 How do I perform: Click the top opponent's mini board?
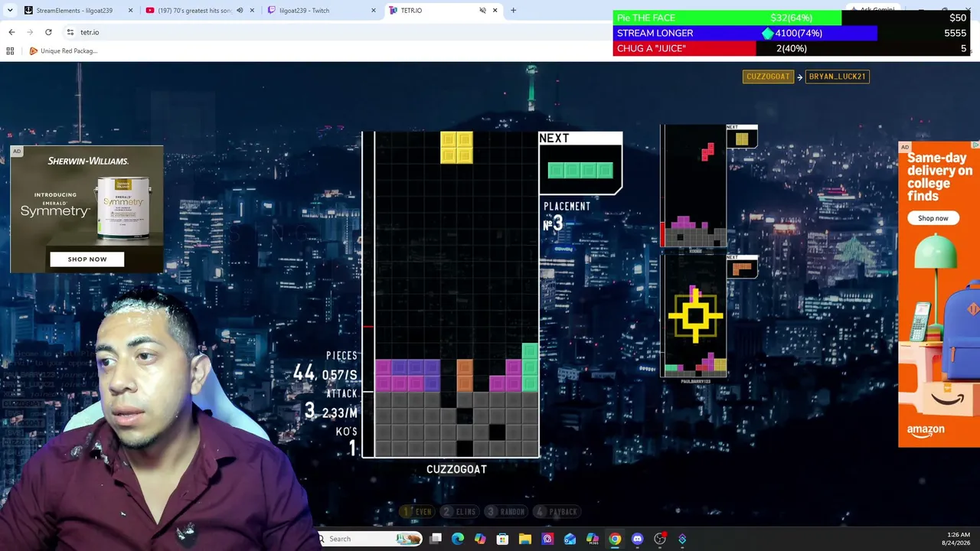click(694, 186)
